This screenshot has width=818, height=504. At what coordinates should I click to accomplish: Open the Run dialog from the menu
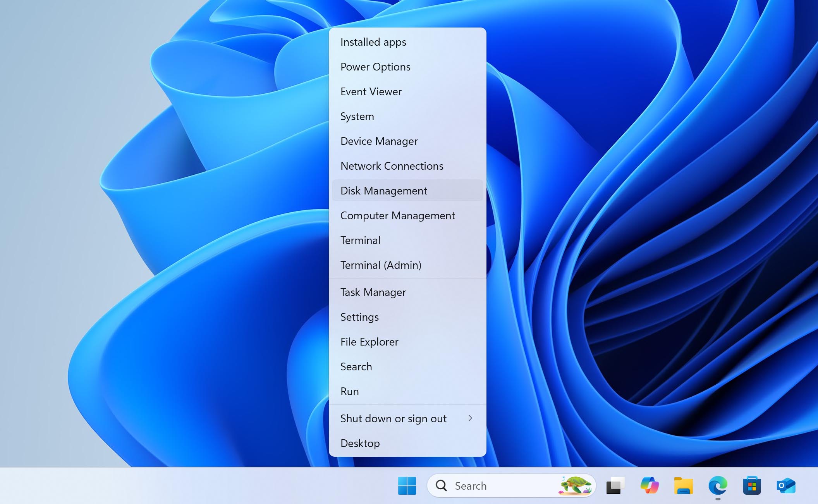pyautogui.click(x=407, y=391)
